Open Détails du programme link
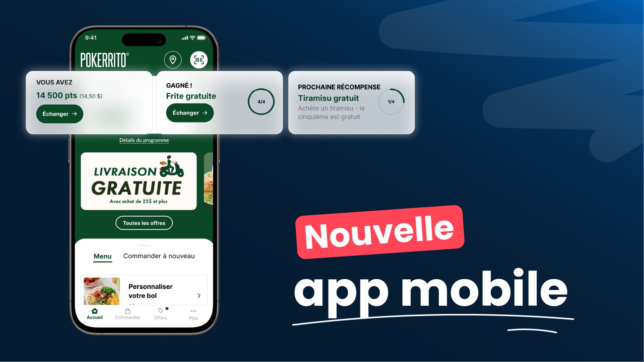644x362 pixels. pyautogui.click(x=144, y=140)
